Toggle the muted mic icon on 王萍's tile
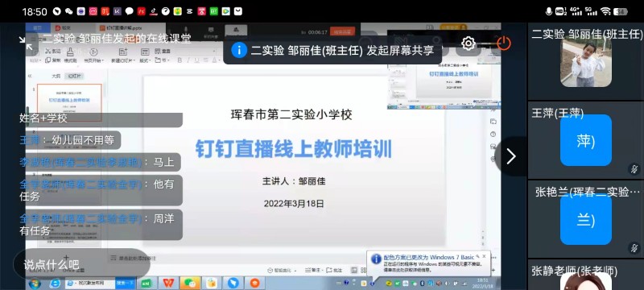Viewport: 644px width, 290px height. [x=634, y=169]
